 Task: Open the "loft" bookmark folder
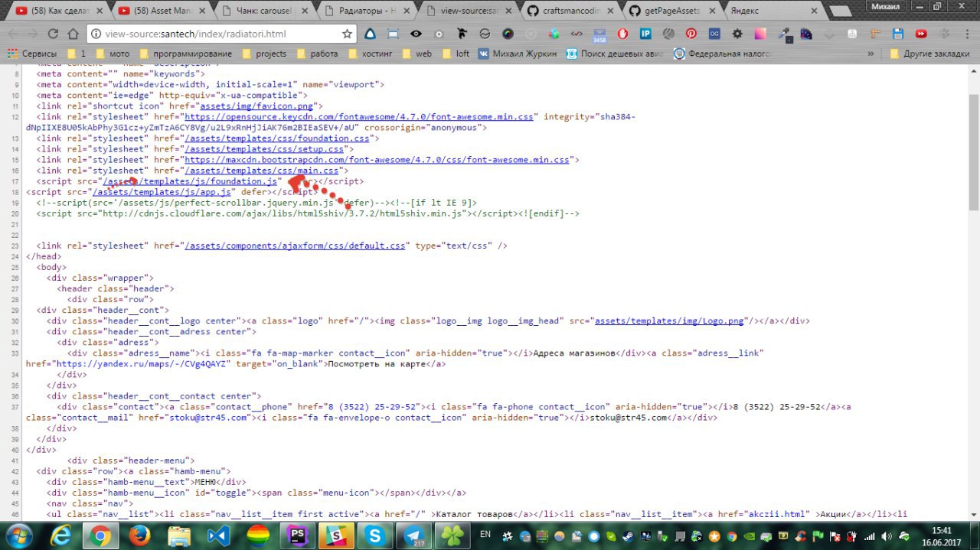click(456, 54)
